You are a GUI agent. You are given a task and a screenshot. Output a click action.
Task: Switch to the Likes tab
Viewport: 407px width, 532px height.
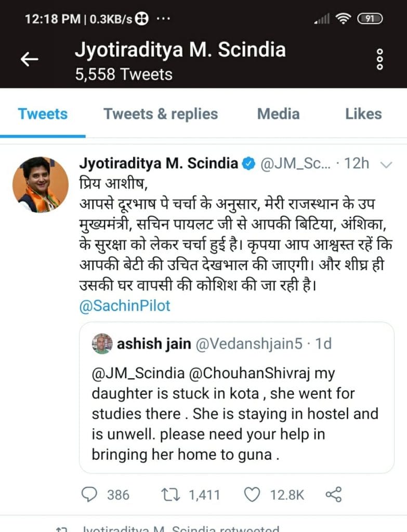[363, 114]
